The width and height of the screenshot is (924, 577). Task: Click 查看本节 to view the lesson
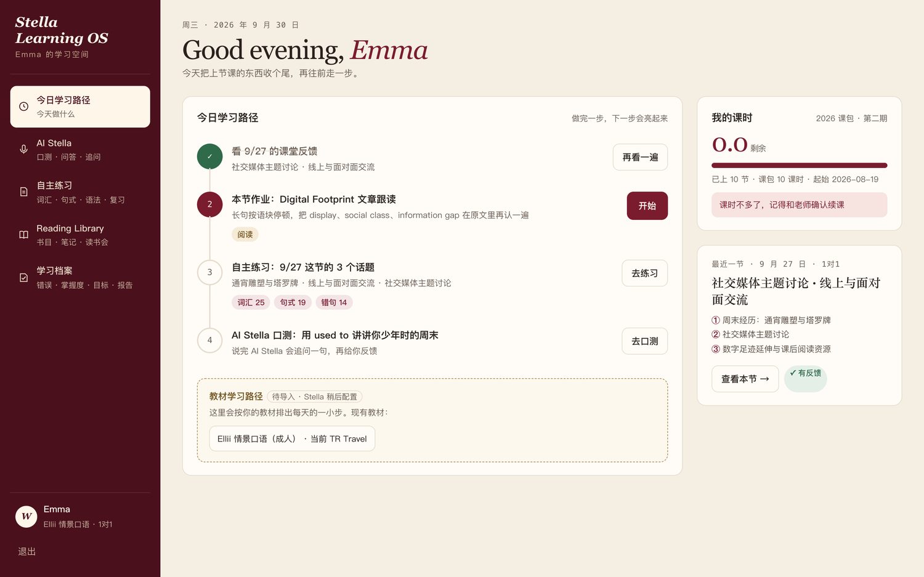(x=745, y=379)
